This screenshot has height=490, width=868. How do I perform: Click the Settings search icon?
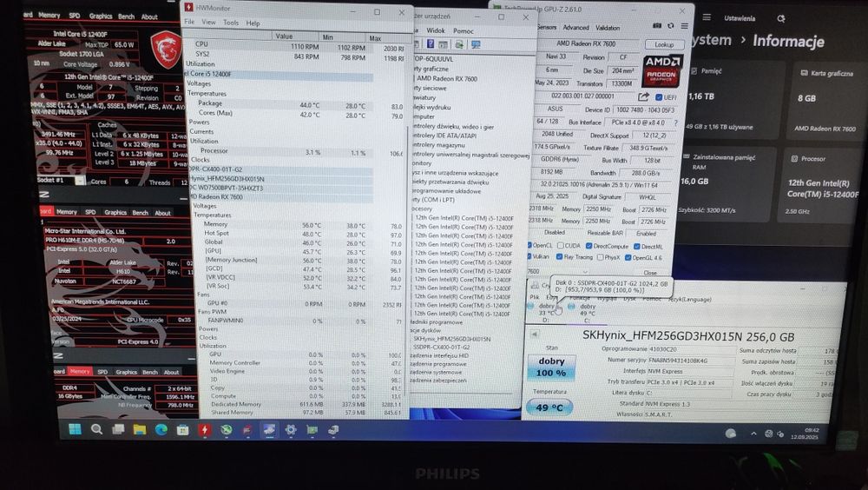(780, 18)
